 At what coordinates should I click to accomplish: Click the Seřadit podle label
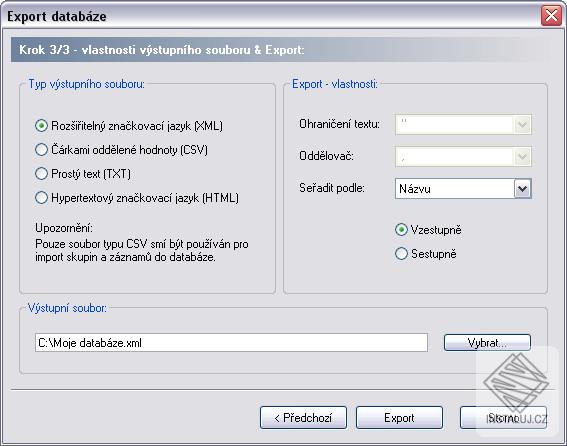[x=332, y=188]
